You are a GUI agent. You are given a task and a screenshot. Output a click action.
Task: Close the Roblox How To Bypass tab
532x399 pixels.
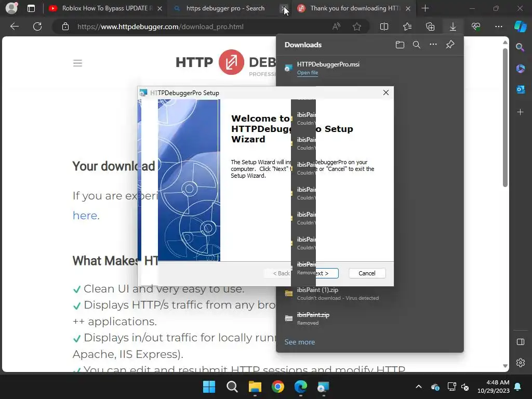(159, 8)
